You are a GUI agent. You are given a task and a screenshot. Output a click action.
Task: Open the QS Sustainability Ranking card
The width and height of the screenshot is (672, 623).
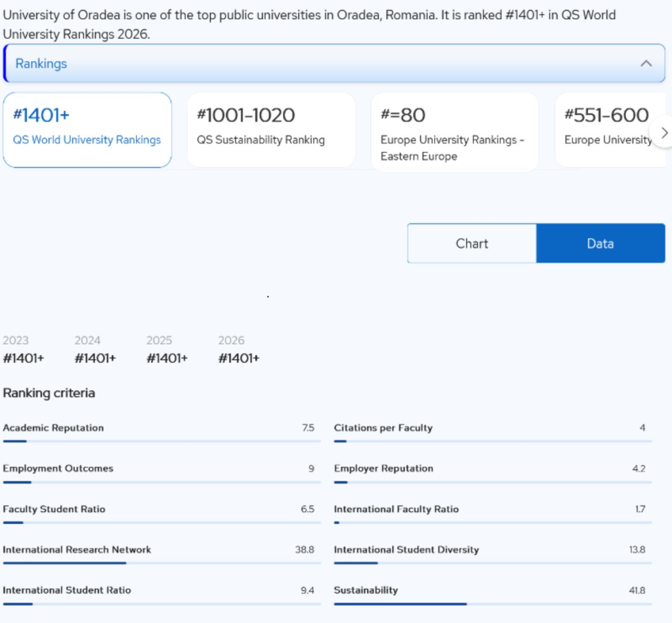(x=271, y=130)
